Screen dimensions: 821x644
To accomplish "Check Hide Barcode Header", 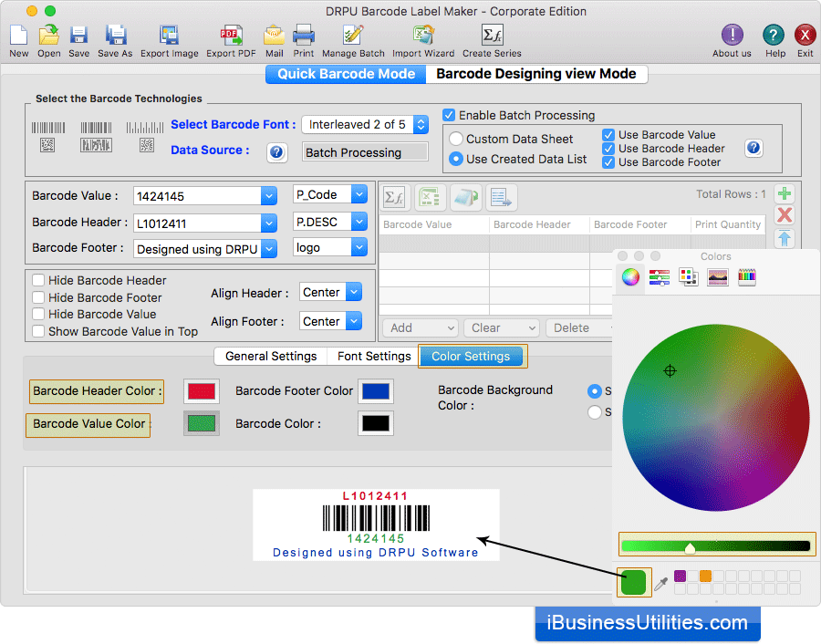I will (38, 280).
